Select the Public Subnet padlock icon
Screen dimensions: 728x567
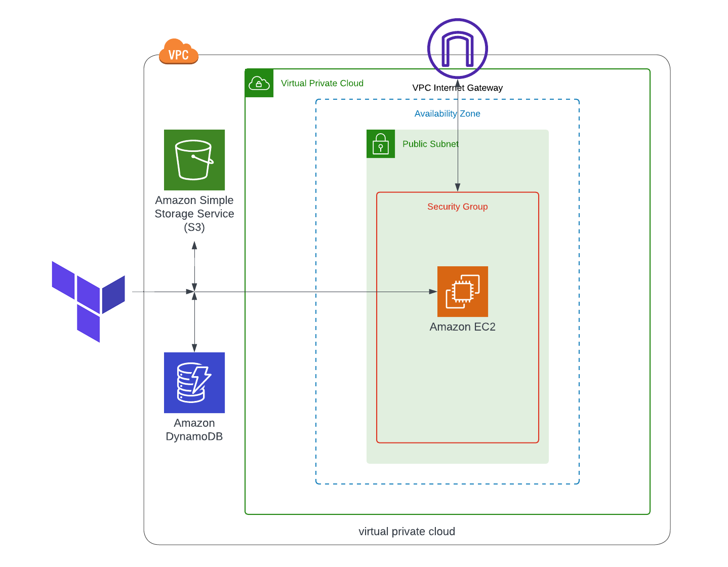pos(381,144)
